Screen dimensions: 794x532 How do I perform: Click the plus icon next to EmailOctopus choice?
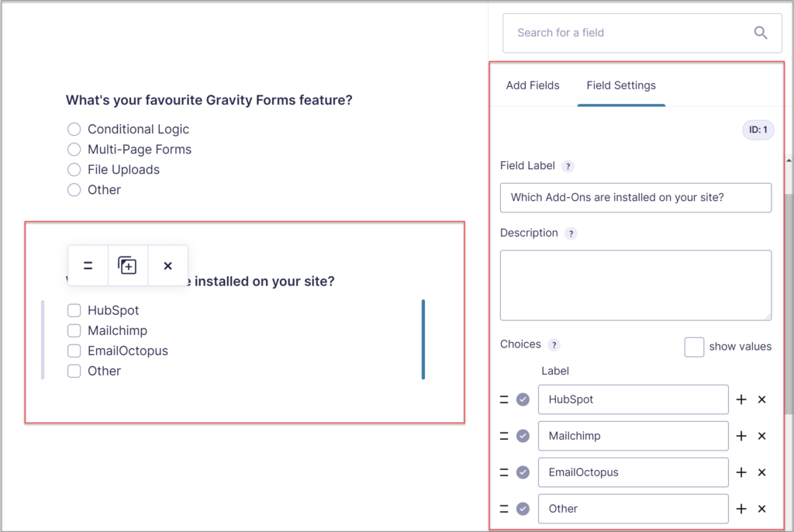click(741, 472)
